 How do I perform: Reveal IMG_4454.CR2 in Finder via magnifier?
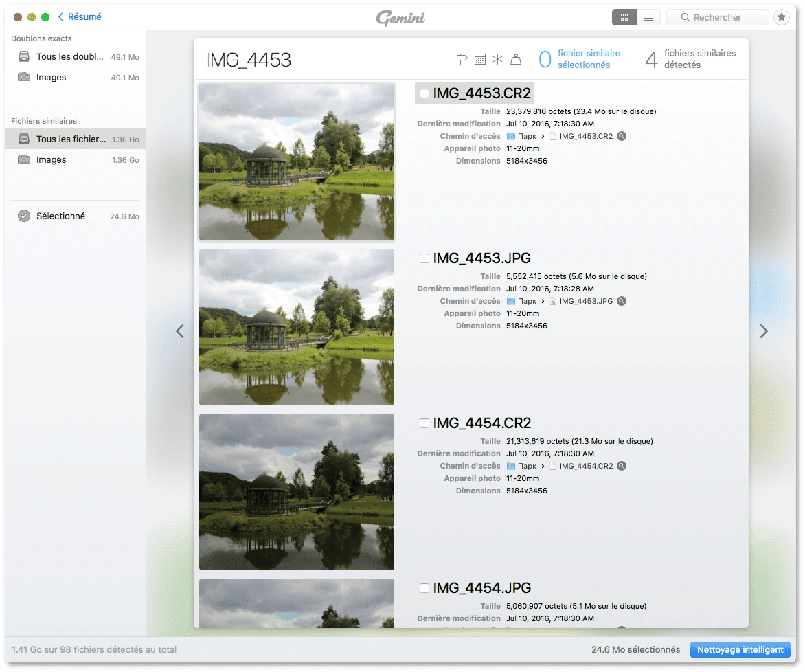[621, 466]
